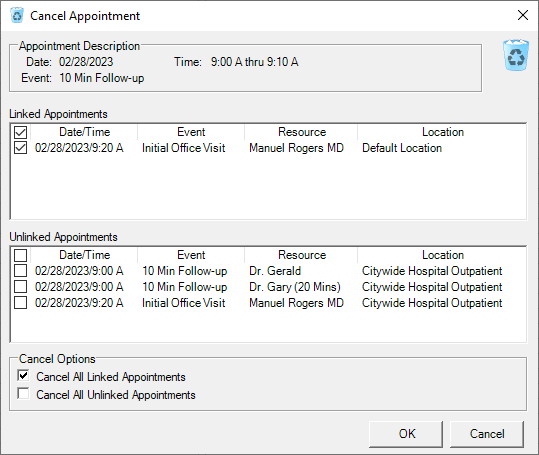Sort linked list by Date/Time column header
This screenshot has width=539, height=455.
coord(84,132)
